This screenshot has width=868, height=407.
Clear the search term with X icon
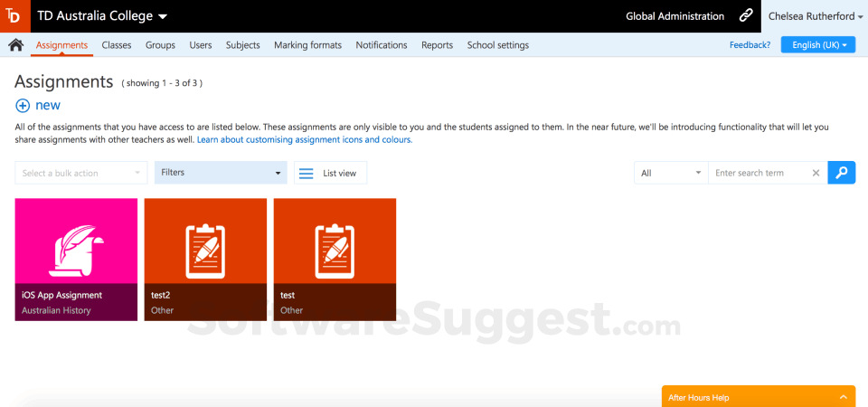point(816,173)
